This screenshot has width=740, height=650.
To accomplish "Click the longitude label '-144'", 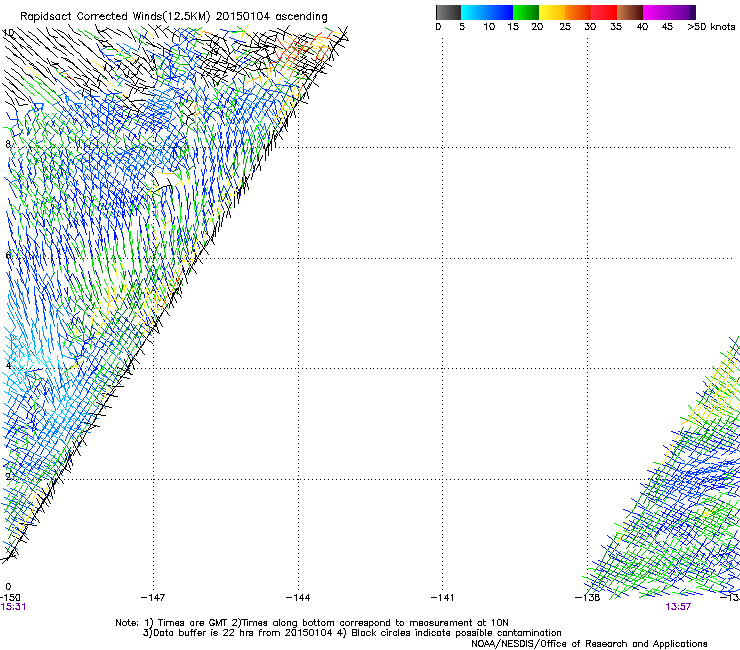I will (x=298, y=598).
